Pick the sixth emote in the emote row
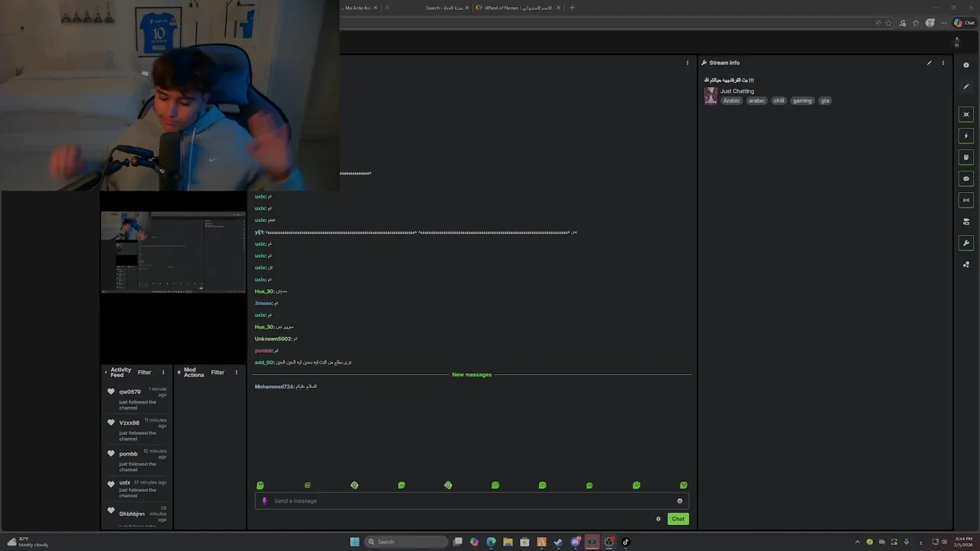The width and height of the screenshot is (980, 551). click(495, 485)
